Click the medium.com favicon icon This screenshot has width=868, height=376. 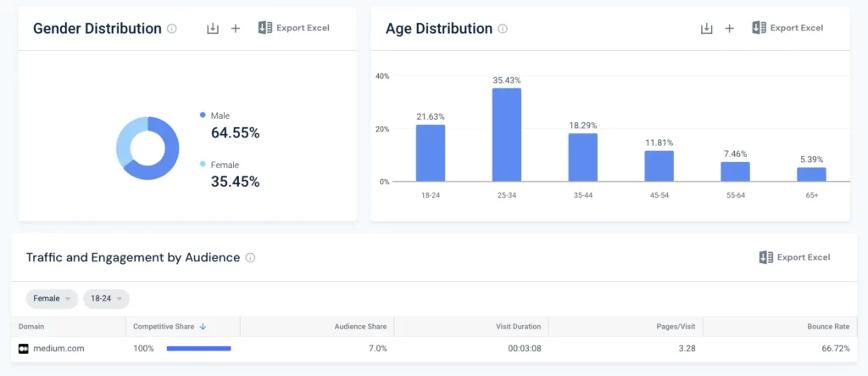pyautogui.click(x=24, y=348)
